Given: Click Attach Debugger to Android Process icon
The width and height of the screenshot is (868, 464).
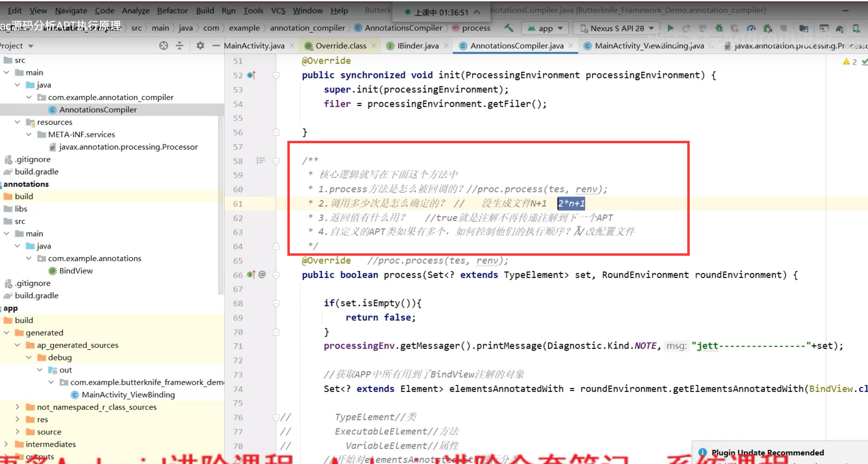Looking at the screenshot, I should [x=768, y=28].
